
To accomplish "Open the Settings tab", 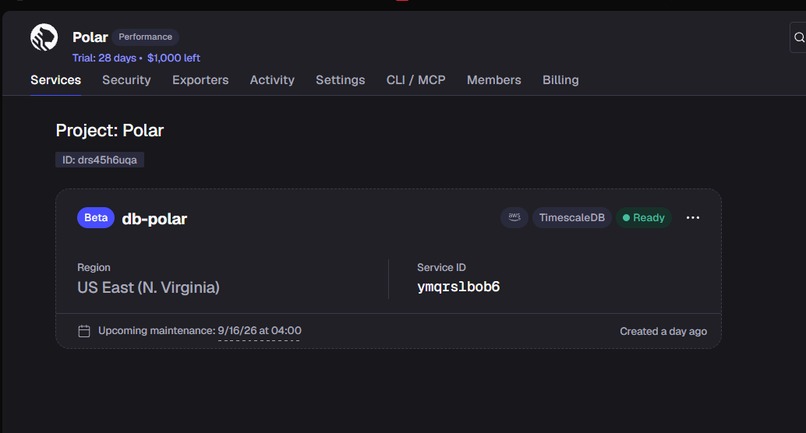I will pyautogui.click(x=340, y=80).
